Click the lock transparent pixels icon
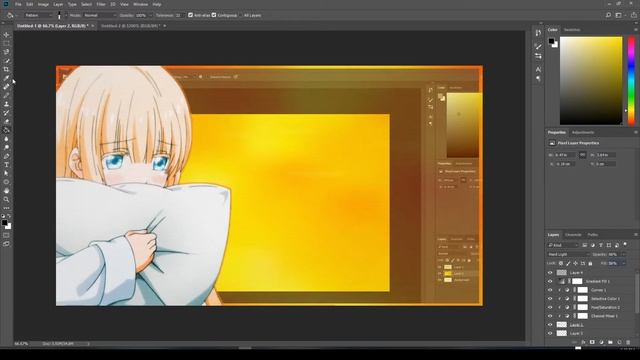This screenshot has height=360, width=640. pos(561,264)
